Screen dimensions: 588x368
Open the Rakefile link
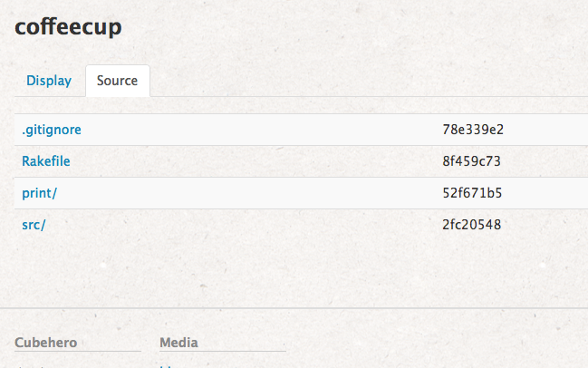[46, 161]
